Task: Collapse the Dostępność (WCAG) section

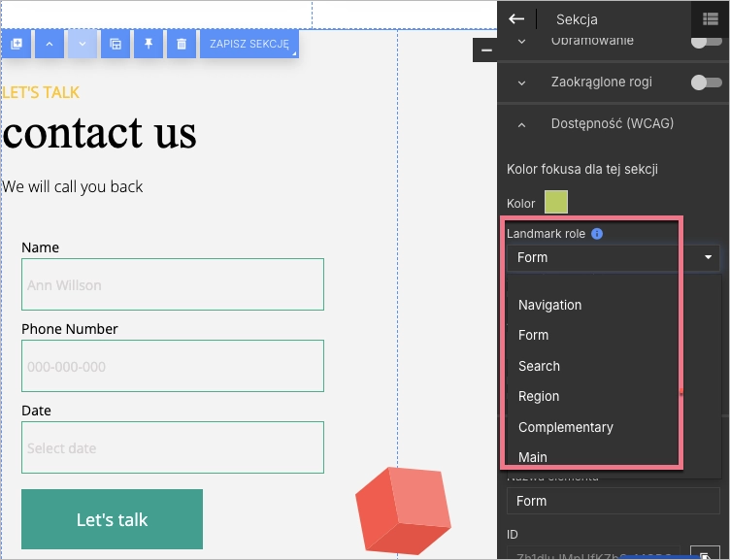Action: click(521, 124)
